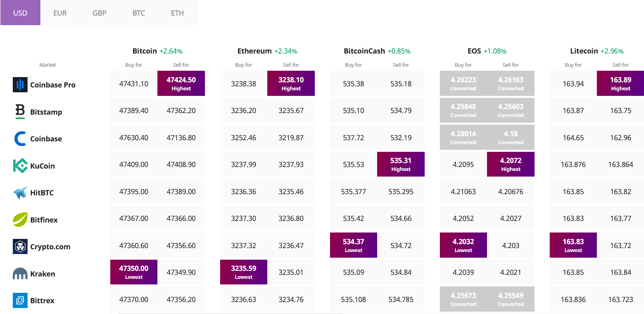
Task: Select Litecoin highest sell price 163.89
Action: pyautogui.click(x=620, y=83)
